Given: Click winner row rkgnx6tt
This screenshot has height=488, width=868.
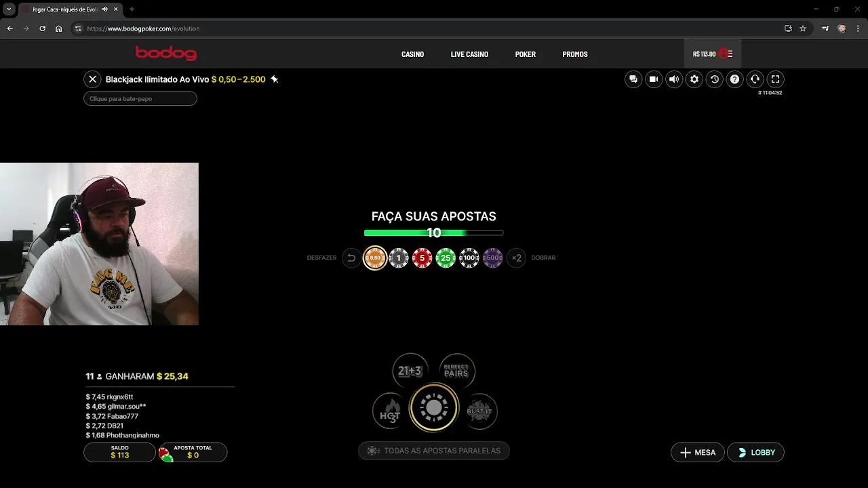Looking at the screenshot, I should coord(110,397).
